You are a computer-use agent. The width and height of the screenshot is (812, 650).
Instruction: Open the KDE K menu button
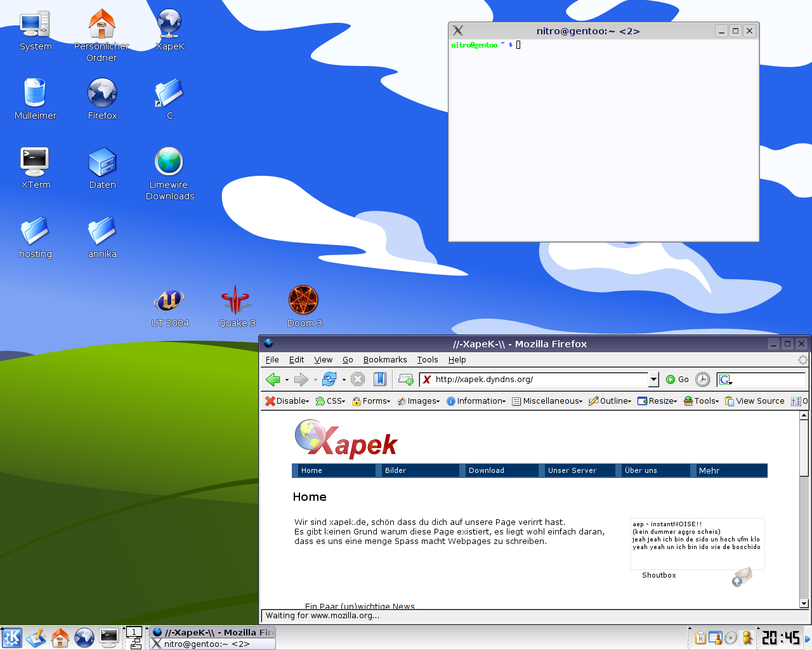[11, 637]
